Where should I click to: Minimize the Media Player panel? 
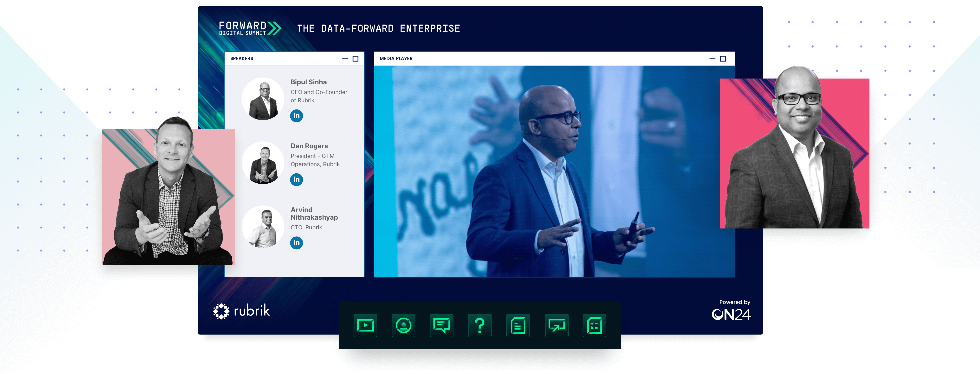pyautogui.click(x=713, y=58)
